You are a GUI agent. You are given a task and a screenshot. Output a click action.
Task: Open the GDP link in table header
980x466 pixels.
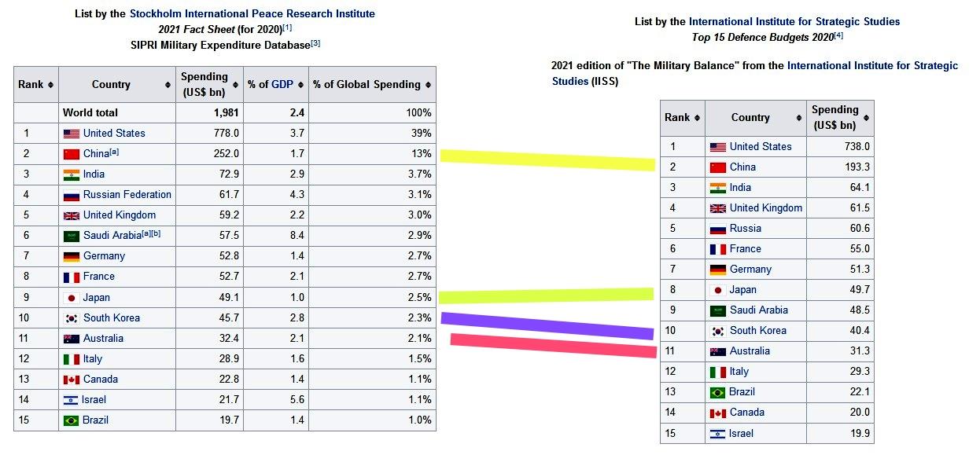point(282,85)
